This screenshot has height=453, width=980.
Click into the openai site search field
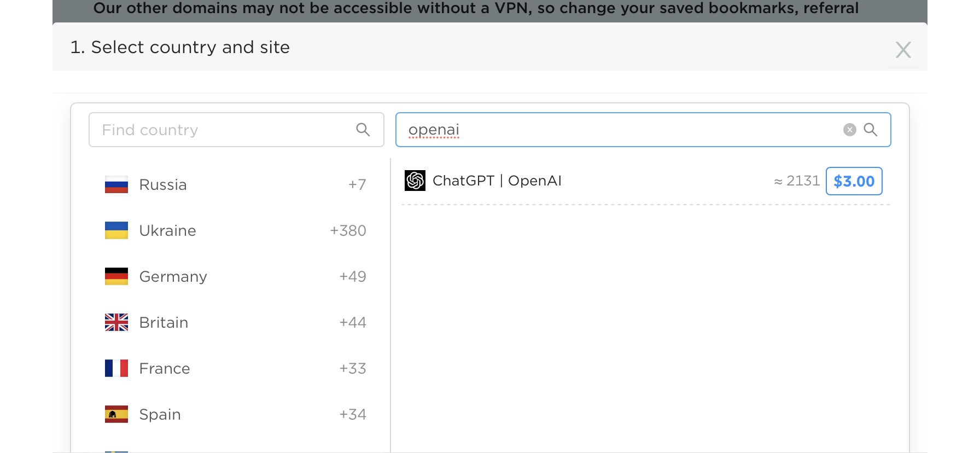pyautogui.click(x=618, y=130)
